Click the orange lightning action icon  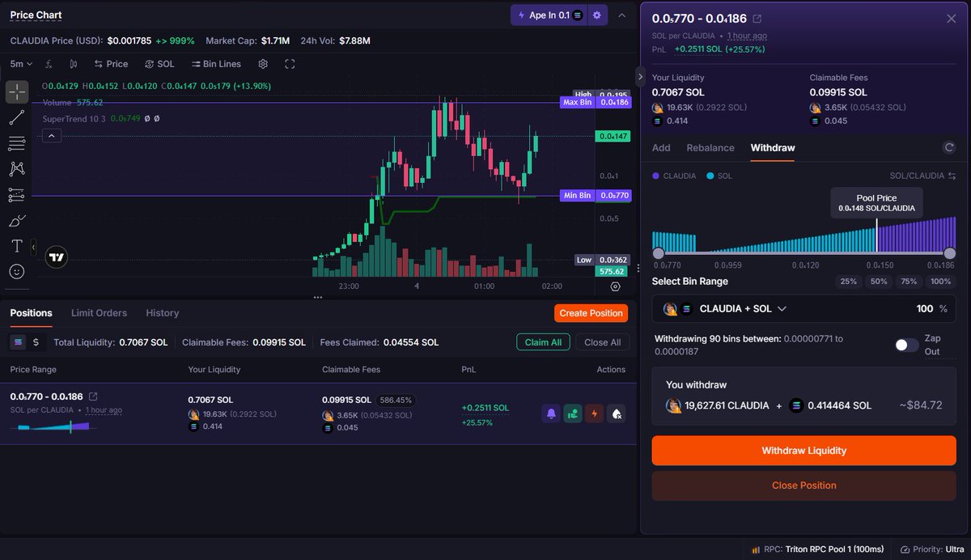coord(594,414)
